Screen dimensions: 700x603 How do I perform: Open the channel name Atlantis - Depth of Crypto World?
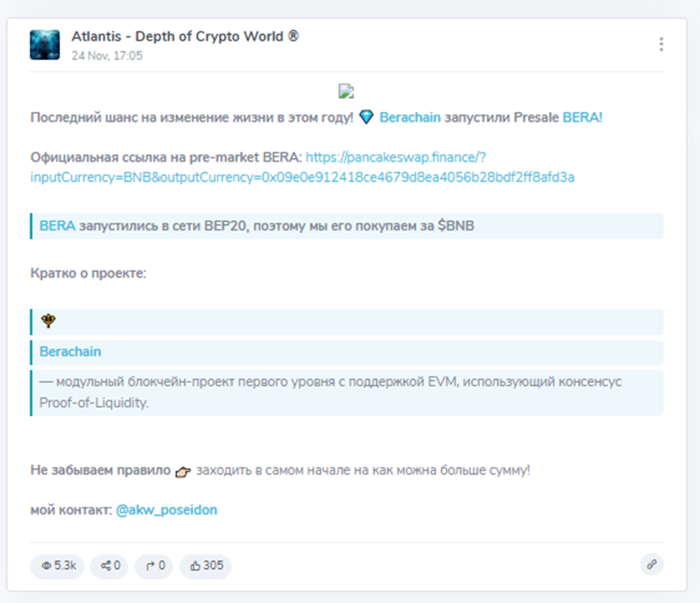(x=185, y=36)
